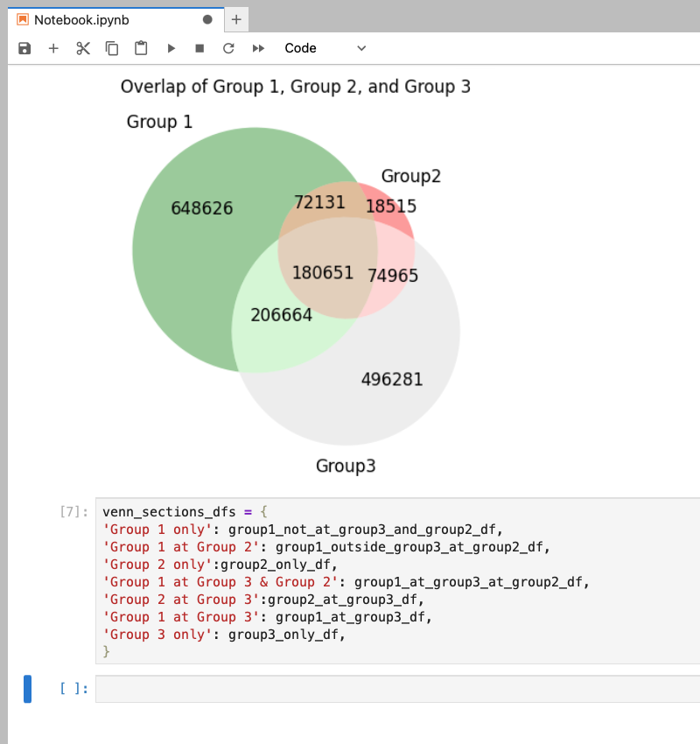Copy the selected cell using the copy icon
The width and height of the screenshot is (700, 744).
113,48
